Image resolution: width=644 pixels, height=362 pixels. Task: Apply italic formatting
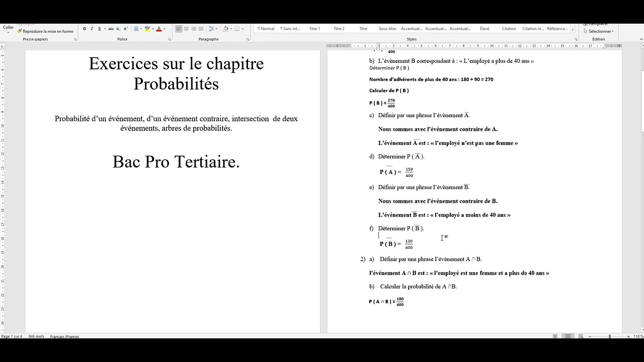92,29
